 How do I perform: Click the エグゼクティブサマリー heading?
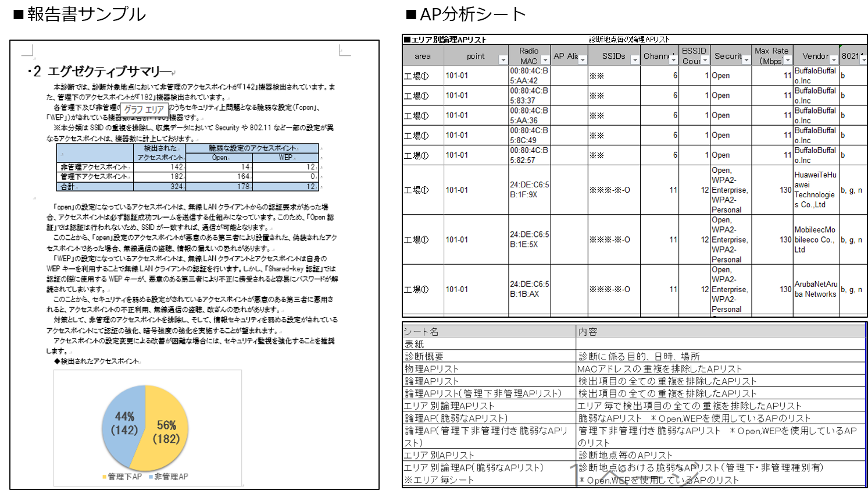tap(109, 72)
